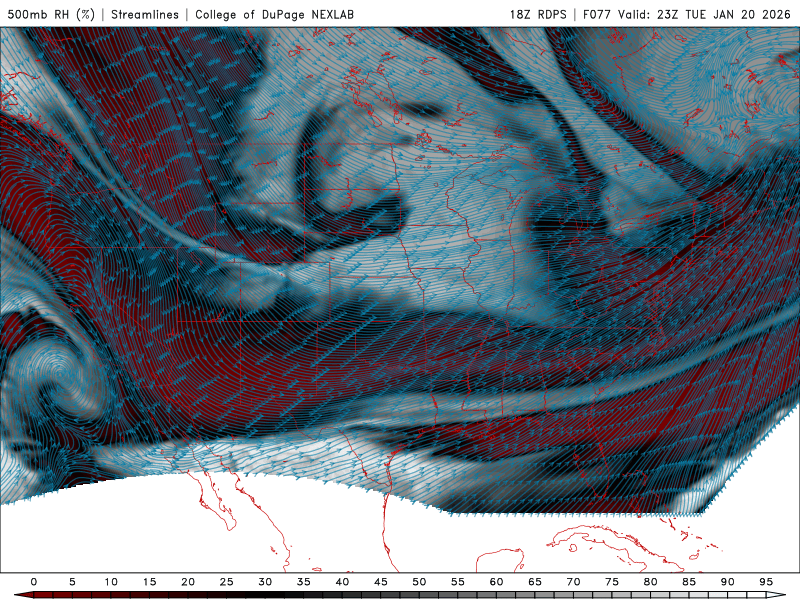Click the Yucatan peninsula outline
This screenshot has width=800, height=600.
(500, 560)
